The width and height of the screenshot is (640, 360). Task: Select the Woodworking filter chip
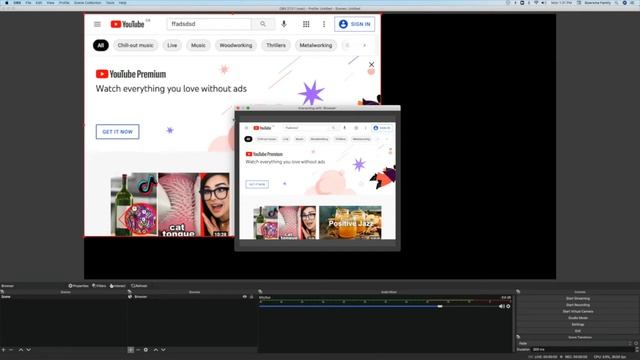pos(236,45)
